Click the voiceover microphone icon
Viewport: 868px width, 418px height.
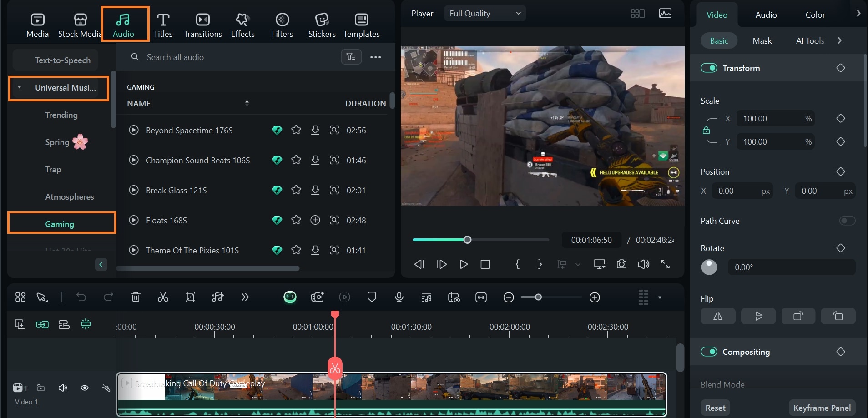[399, 297]
